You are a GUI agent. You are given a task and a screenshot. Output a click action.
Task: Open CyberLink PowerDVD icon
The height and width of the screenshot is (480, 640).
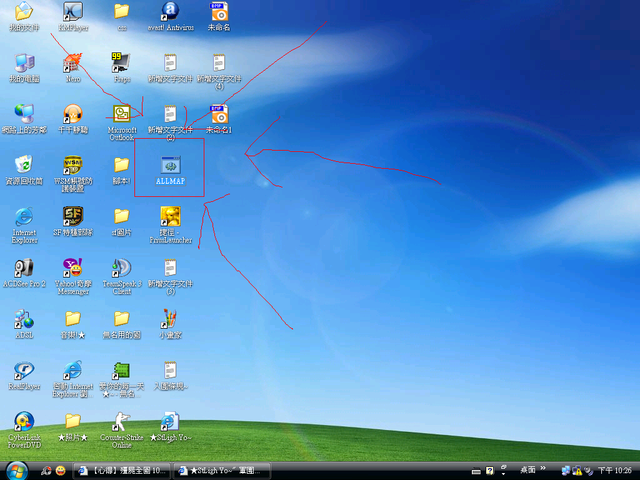point(24,422)
